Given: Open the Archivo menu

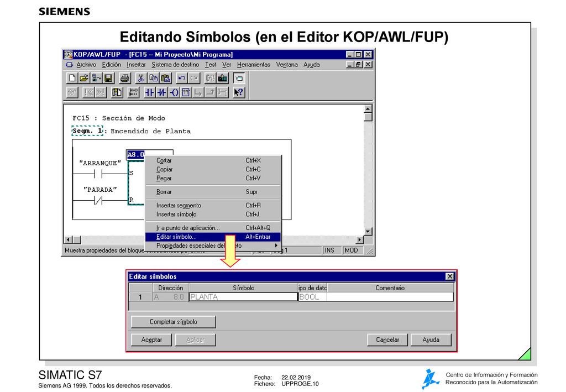Looking at the screenshot, I should pyautogui.click(x=86, y=65).
